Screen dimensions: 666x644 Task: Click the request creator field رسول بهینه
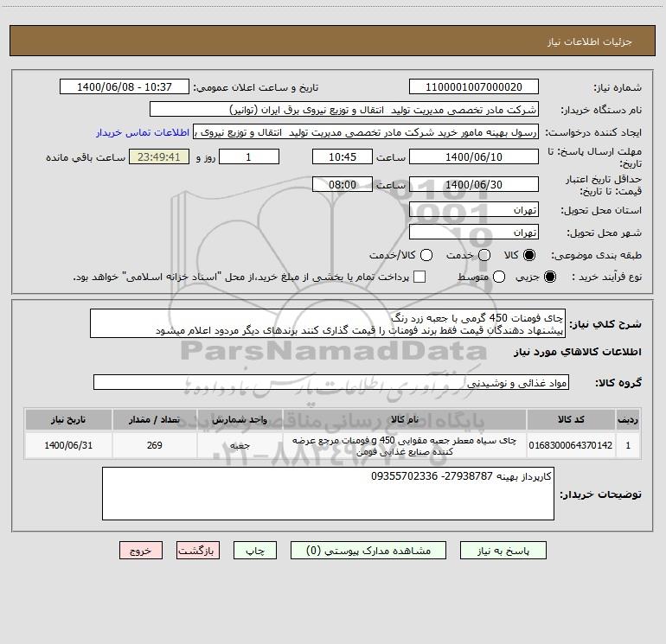(x=366, y=132)
